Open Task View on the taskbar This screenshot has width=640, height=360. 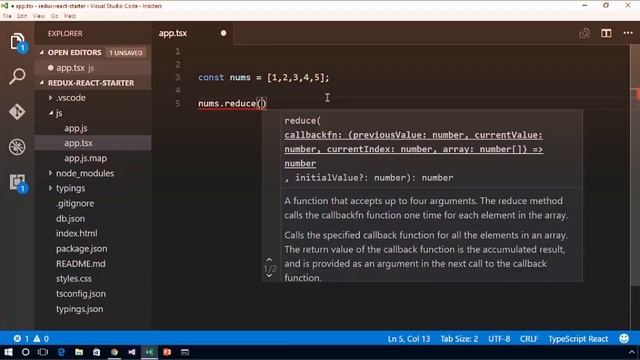[43, 352]
